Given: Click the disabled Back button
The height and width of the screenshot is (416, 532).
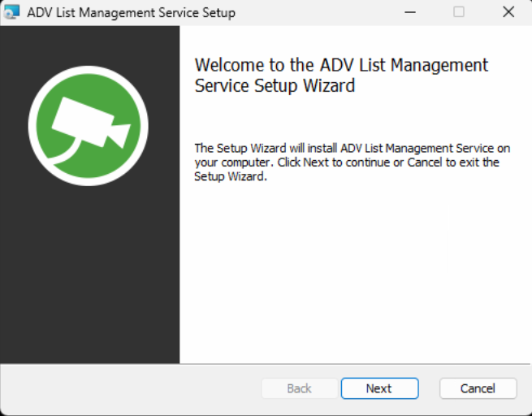Looking at the screenshot, I should click(x=299, y=388).
